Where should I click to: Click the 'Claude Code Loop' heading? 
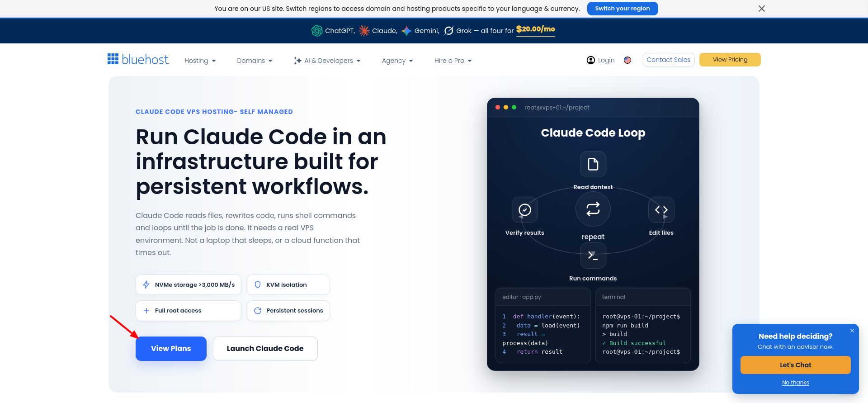tap(593, 133)
